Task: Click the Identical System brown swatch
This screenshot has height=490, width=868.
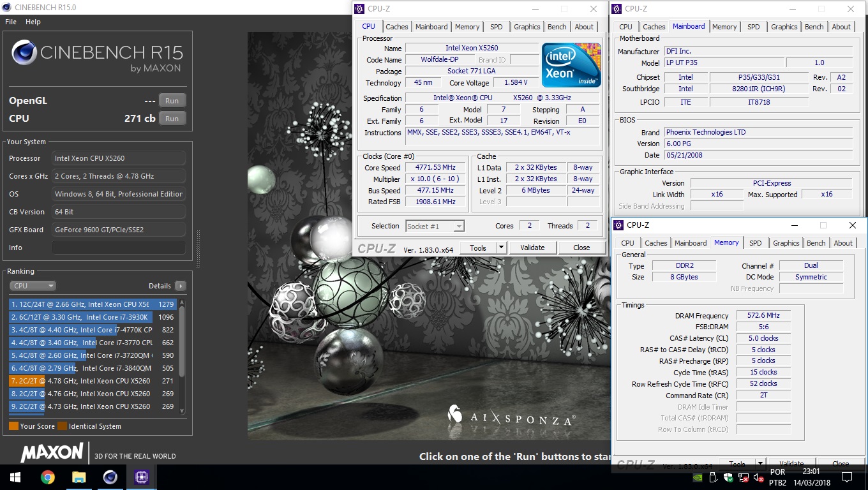Action: (x=62, y=426)
